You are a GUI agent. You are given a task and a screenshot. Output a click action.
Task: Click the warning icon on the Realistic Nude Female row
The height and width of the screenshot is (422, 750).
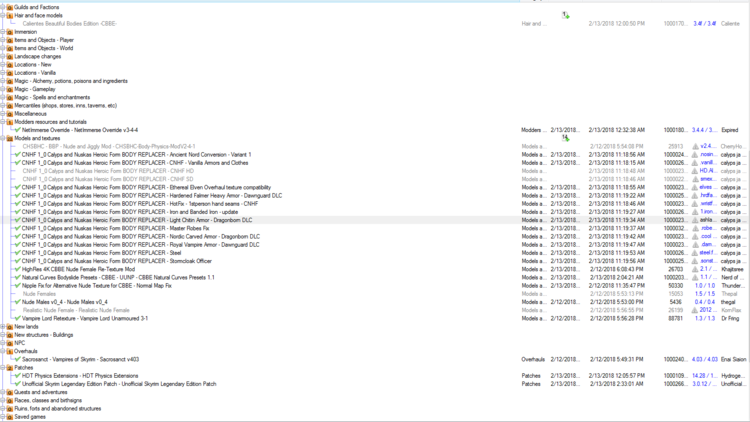695,310
